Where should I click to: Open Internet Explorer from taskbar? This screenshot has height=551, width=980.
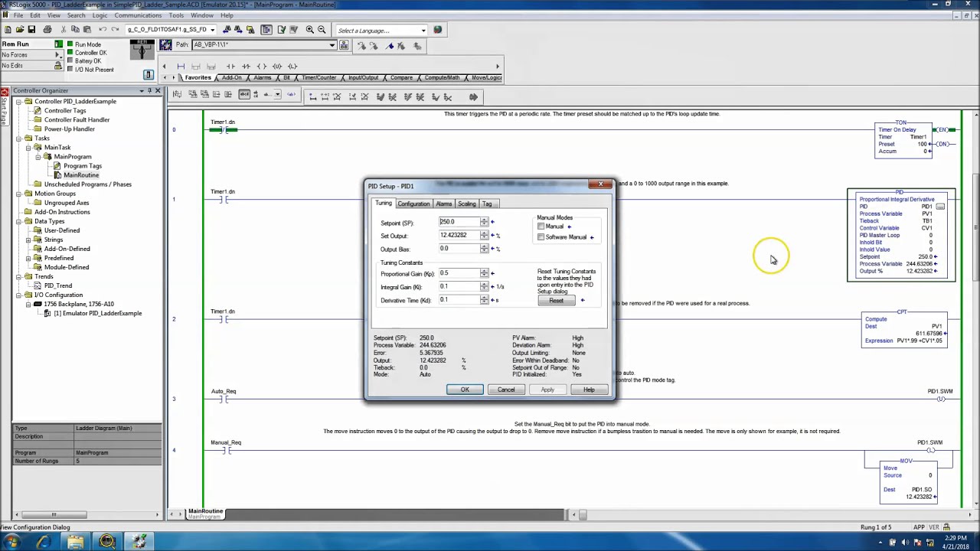pyautogui.click(x=44, y=542)
